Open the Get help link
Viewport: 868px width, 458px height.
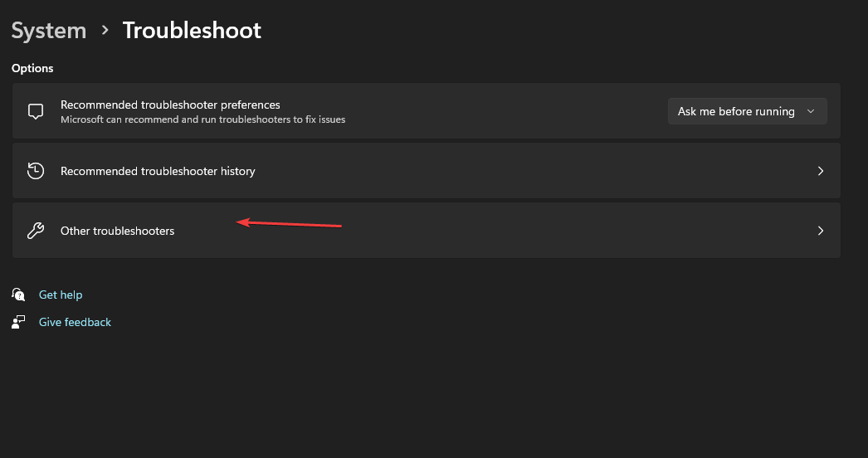[61, 295]
